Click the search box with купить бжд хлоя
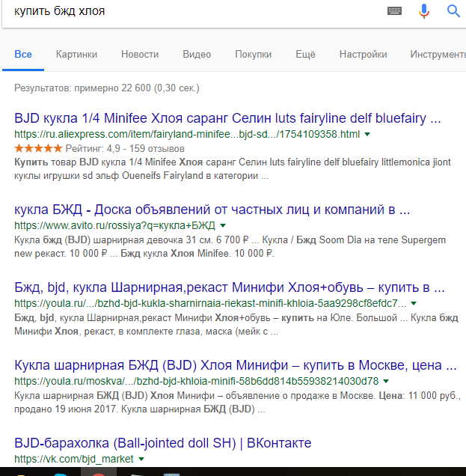 [187, 11]
